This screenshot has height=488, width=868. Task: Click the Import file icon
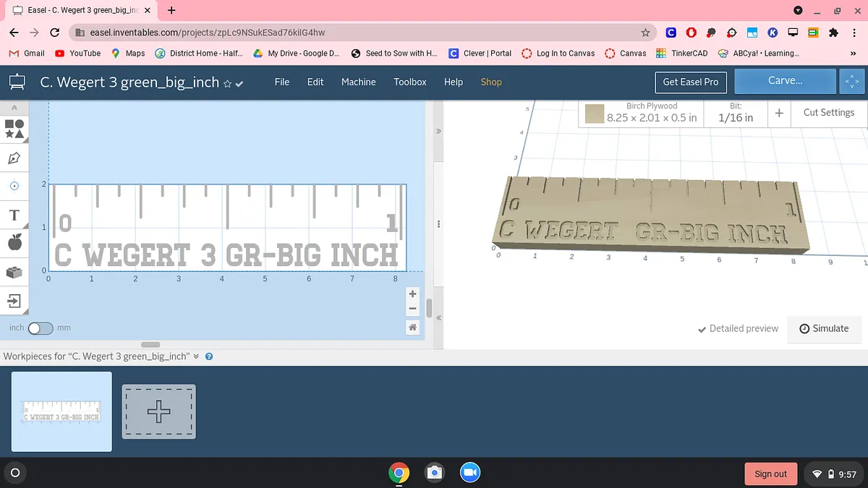14,300
